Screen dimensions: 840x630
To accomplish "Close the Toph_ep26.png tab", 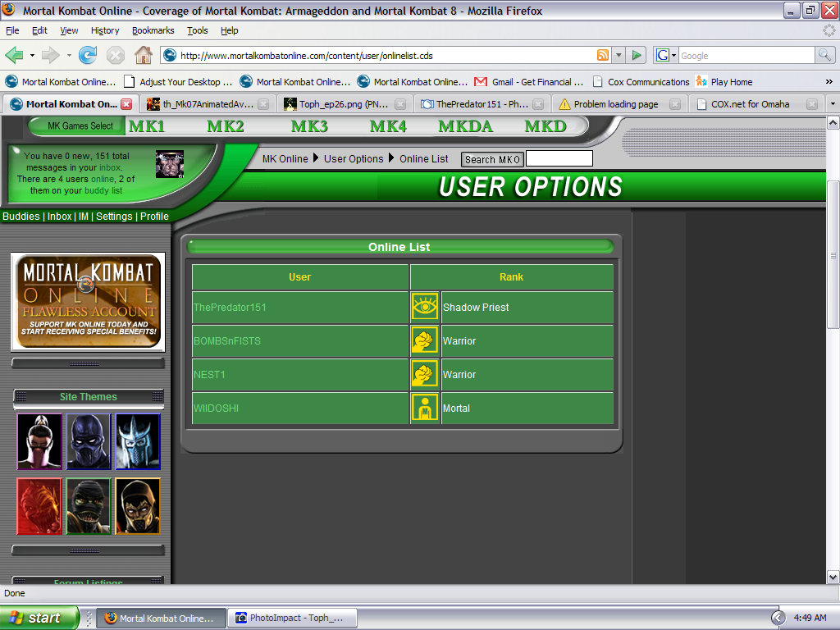I will click(x=400, y=104).
